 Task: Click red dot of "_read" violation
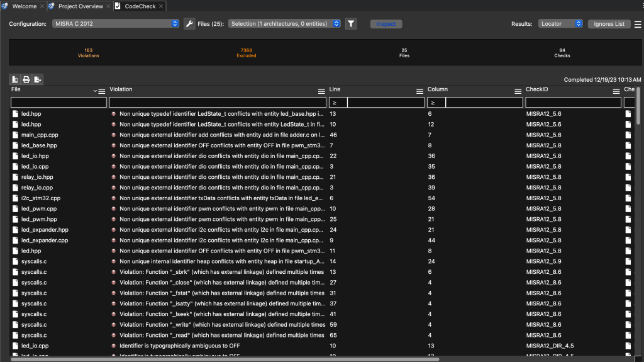pyautogui.click(x=113, y=336)
